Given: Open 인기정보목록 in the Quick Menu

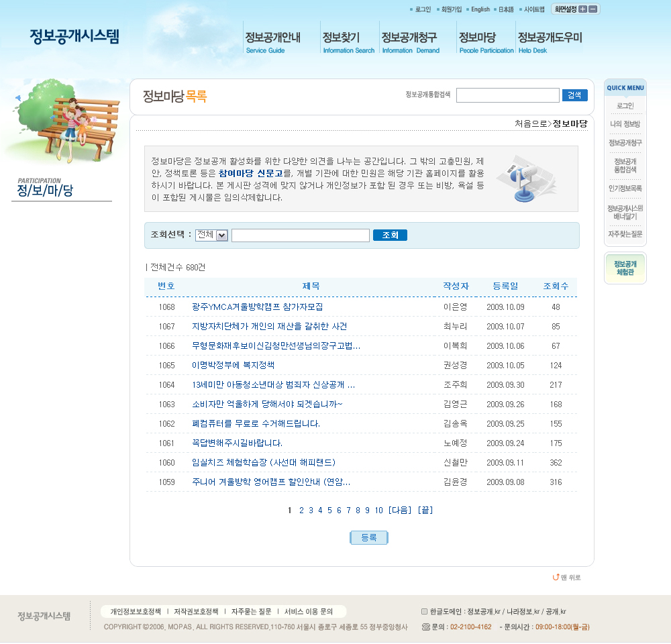Looking at the screenshot, I should click(625, 189).
